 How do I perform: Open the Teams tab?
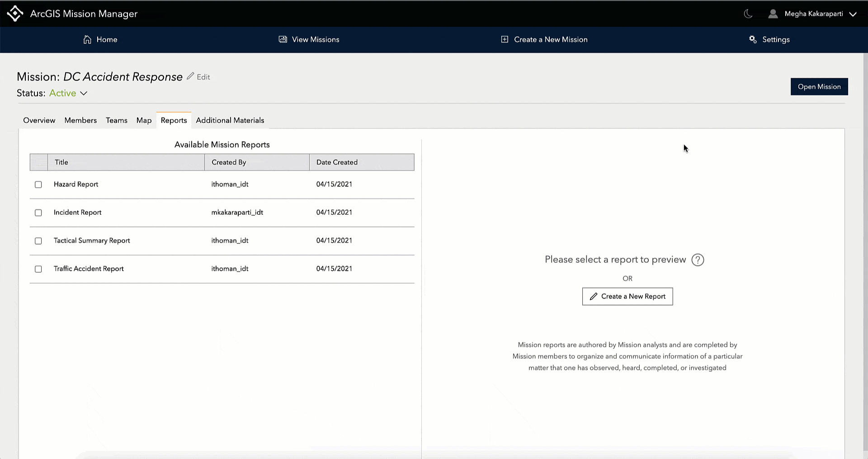(x=117, y=120)
